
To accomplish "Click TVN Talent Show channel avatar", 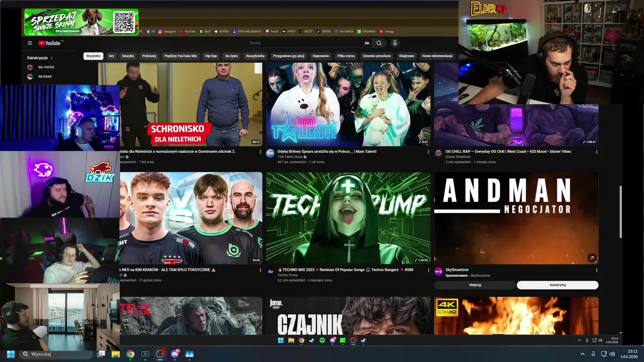I will pyautogui.click(x=270, y=153).
